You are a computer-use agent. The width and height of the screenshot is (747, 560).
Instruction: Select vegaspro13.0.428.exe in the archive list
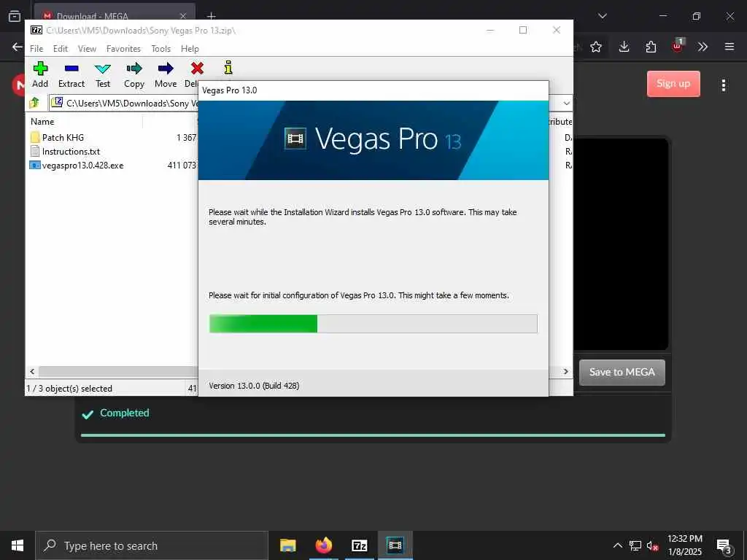pos(82,166)
